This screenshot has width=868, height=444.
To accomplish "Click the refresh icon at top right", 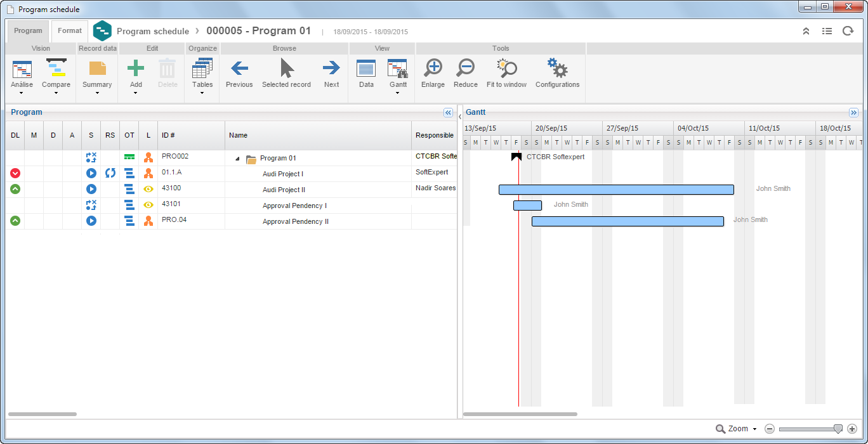I will pos(848,30).
